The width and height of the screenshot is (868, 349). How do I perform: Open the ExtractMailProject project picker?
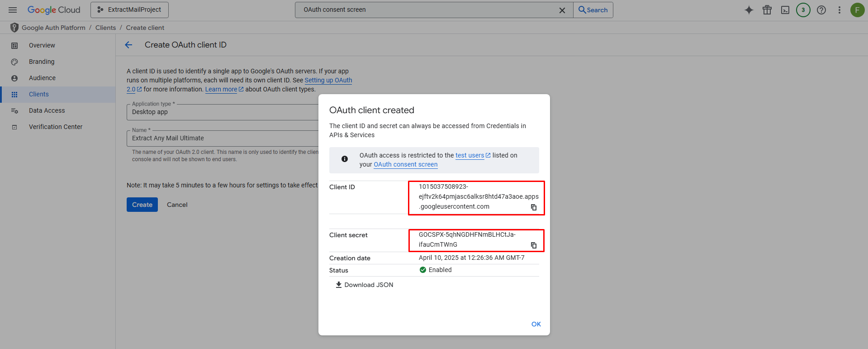tap(129, 10)
